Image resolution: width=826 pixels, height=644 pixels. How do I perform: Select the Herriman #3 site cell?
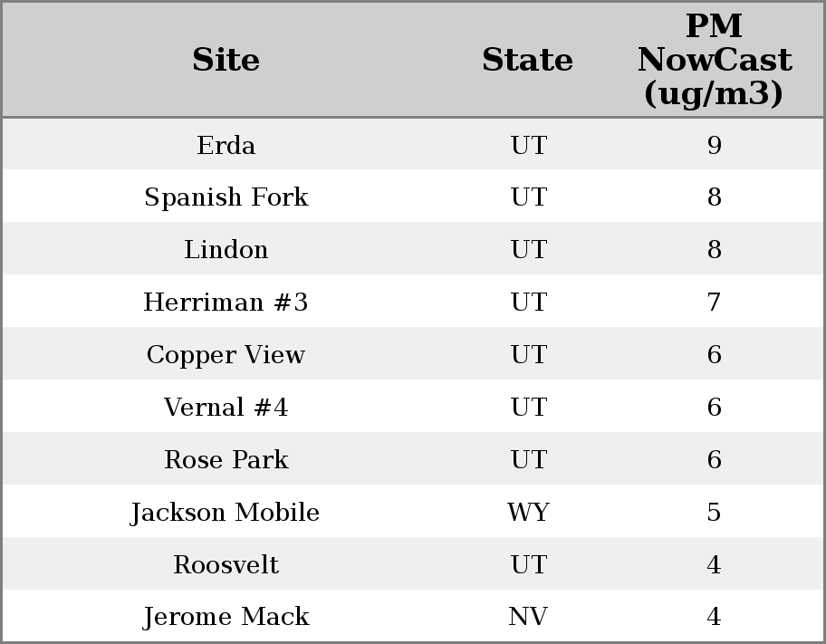coord(226,303)
